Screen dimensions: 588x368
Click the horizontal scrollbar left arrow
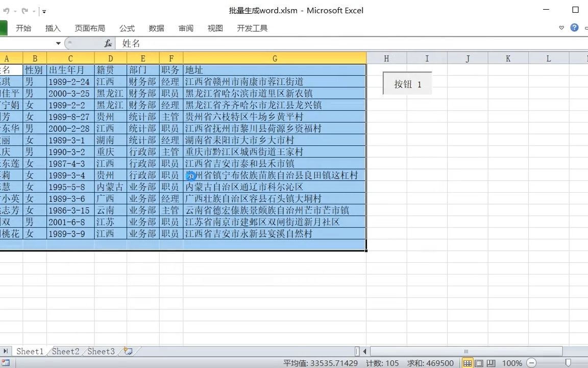point(364,351)
